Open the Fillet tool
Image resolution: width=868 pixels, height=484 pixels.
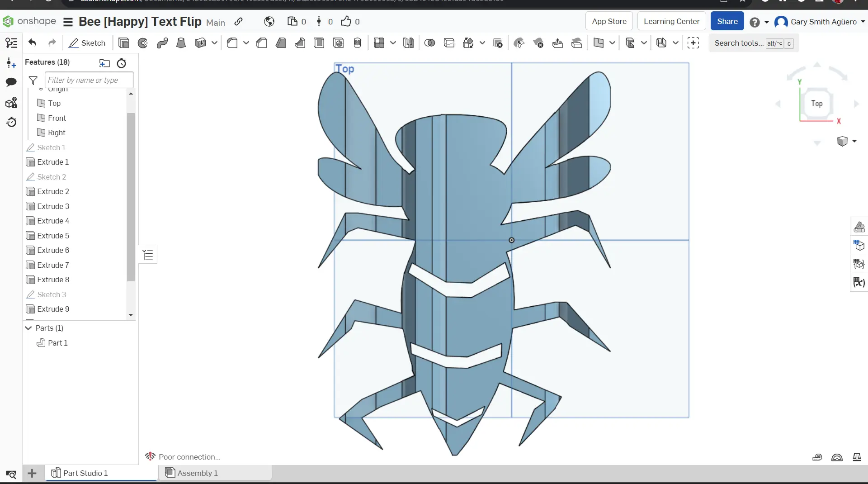pyautogui.click(x=231, y=43)
